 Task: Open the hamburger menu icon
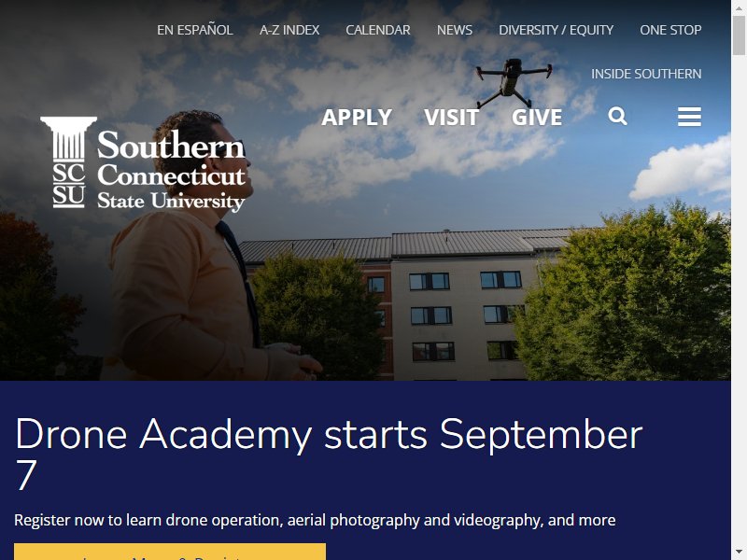click(x=689, y=117)
